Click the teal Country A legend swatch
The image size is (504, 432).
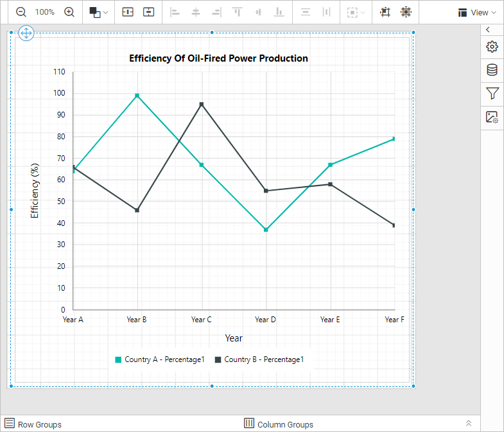click(118, 360)
